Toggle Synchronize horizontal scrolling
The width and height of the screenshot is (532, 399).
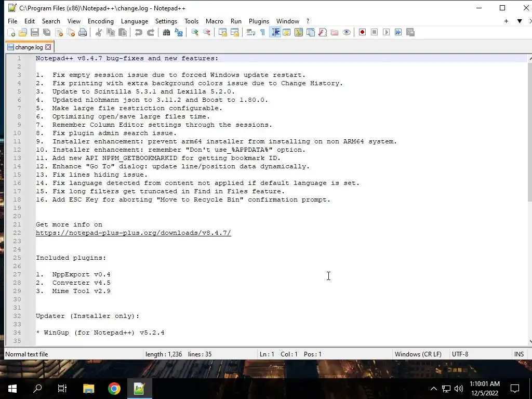pos(234,32)
